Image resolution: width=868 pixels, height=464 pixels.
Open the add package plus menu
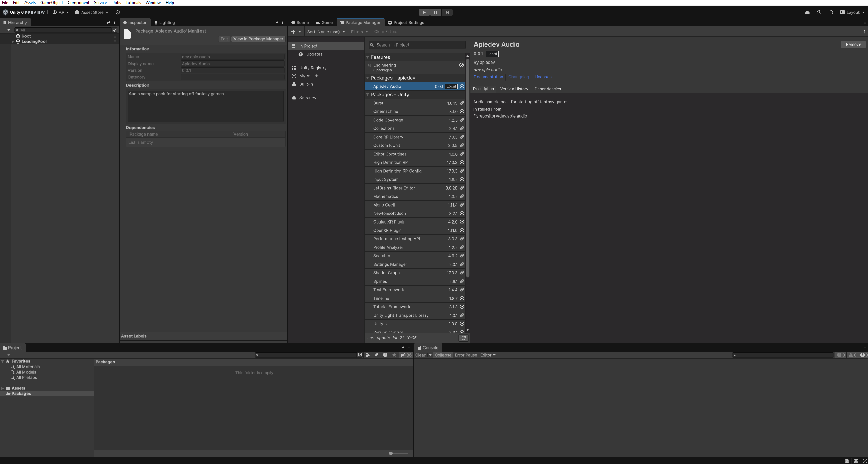pos(294,32)
